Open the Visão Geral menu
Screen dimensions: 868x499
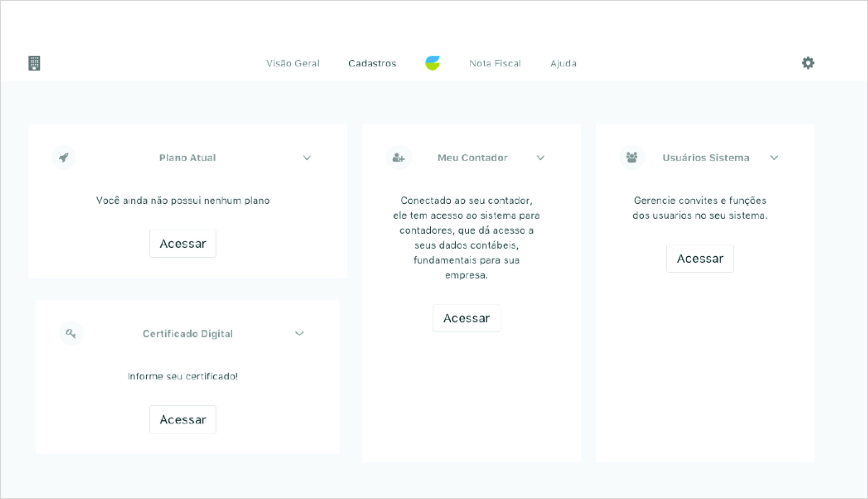tap(293, 63)
